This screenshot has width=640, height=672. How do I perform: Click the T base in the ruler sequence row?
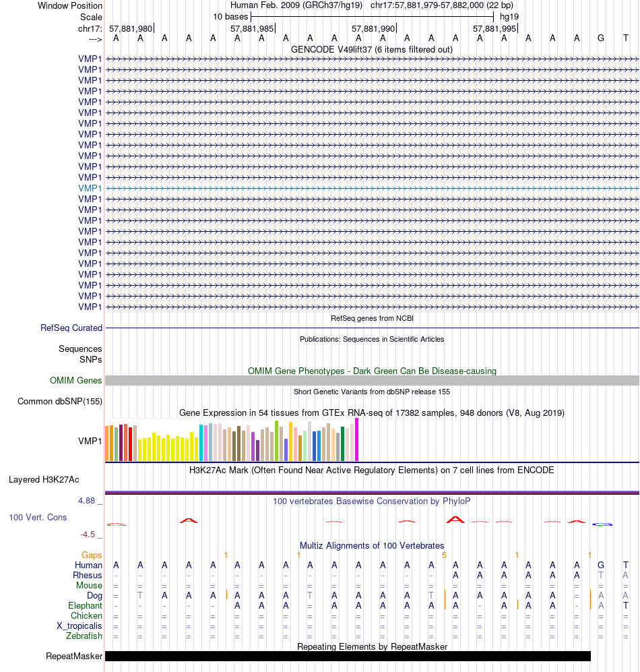click(x=625, y=38)
